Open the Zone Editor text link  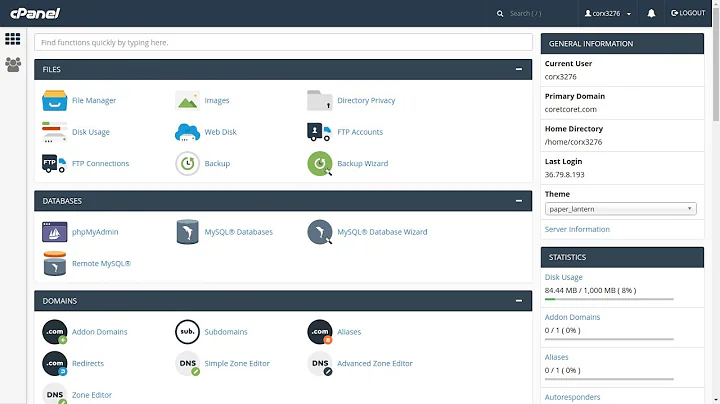pos(92,395)
